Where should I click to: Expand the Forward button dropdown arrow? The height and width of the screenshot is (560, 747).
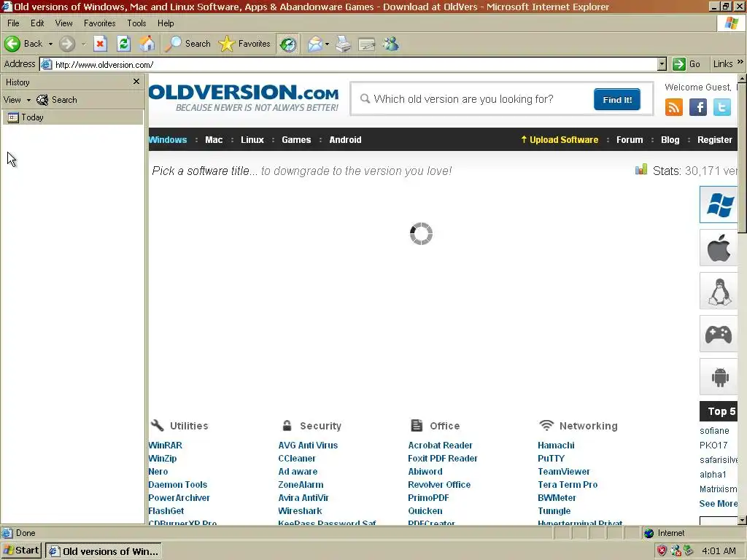coord(84,44)
